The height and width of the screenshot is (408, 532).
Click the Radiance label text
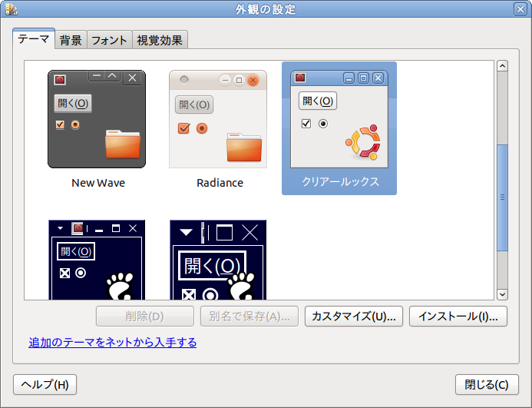(220, 183)
